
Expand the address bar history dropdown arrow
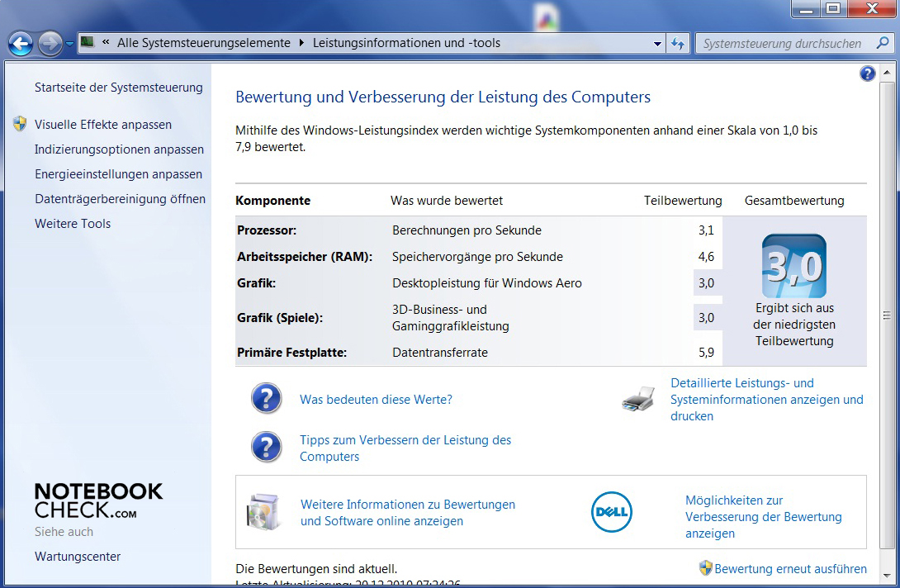click(x=657, y=44)
